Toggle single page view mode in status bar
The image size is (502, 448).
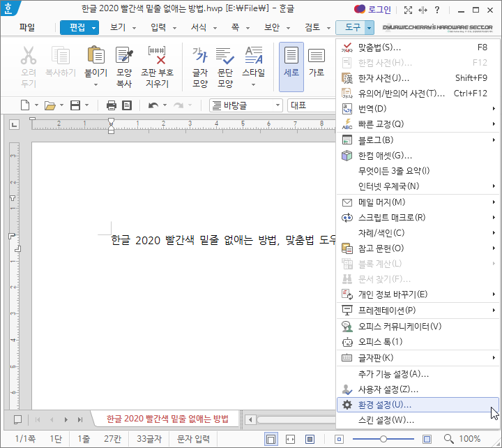pyautogui.click(x=271, y=439)
